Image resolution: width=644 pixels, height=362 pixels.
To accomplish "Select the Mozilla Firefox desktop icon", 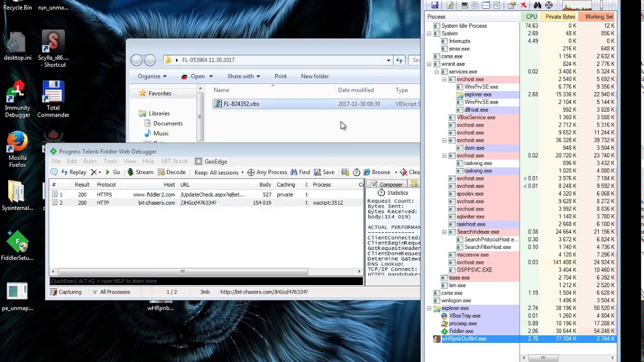I will coord(17,149).
